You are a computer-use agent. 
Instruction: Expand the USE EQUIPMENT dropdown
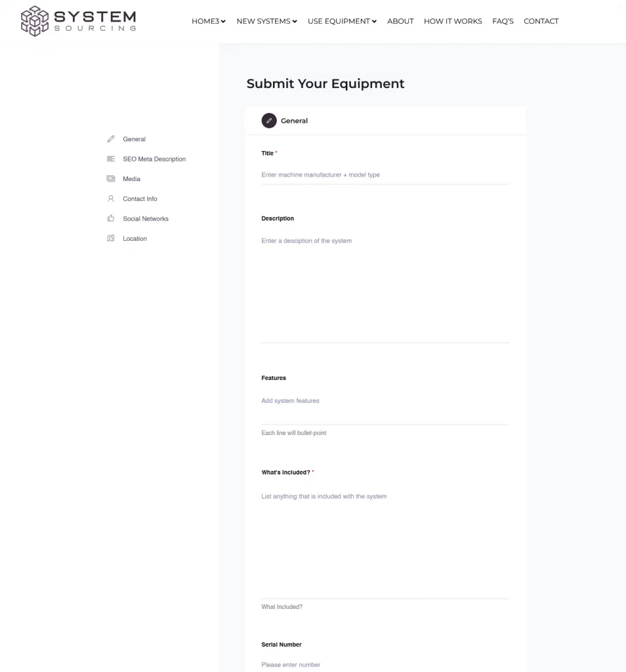(342, 21)
